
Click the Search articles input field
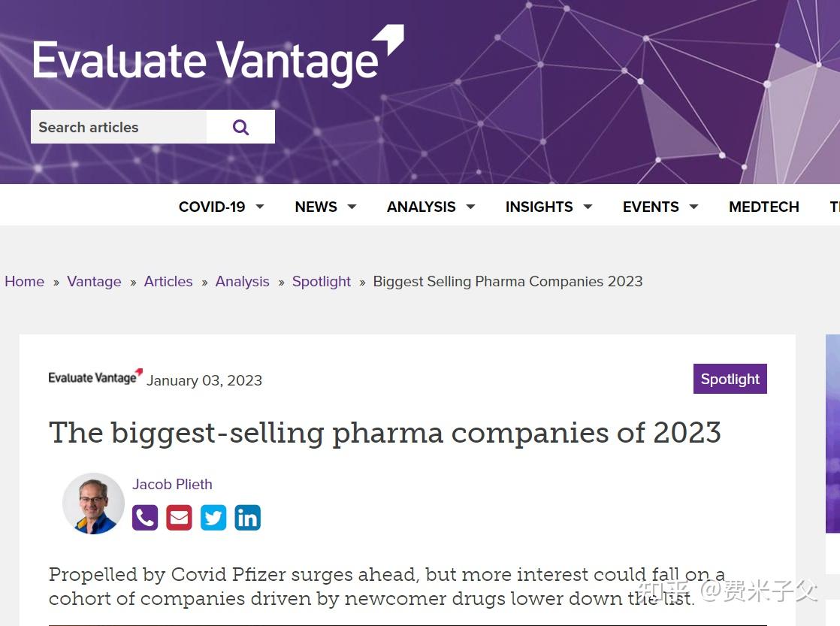tap(119, 127)
